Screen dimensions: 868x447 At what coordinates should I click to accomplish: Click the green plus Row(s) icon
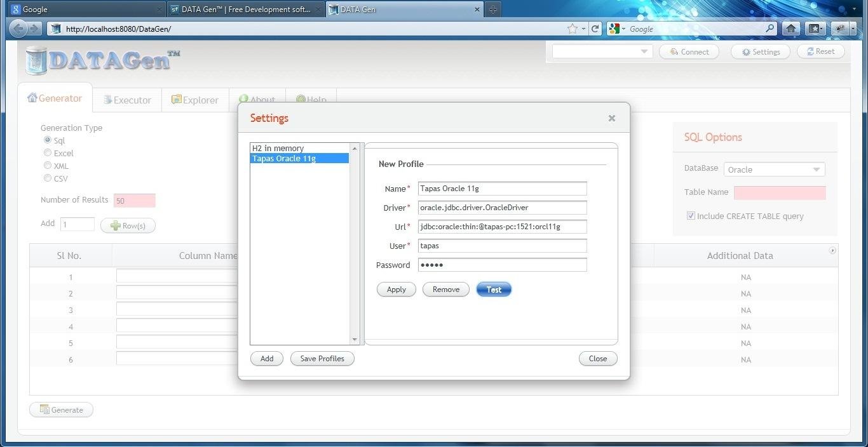114,225
